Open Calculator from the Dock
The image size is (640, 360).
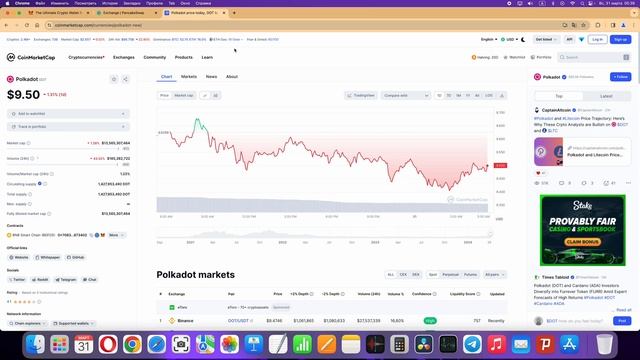[400, 344]
